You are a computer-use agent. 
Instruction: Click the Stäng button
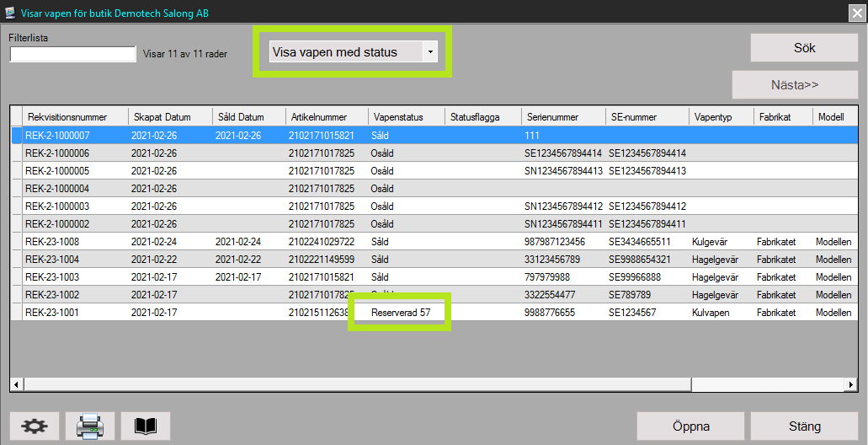click(x=803, y=426)
